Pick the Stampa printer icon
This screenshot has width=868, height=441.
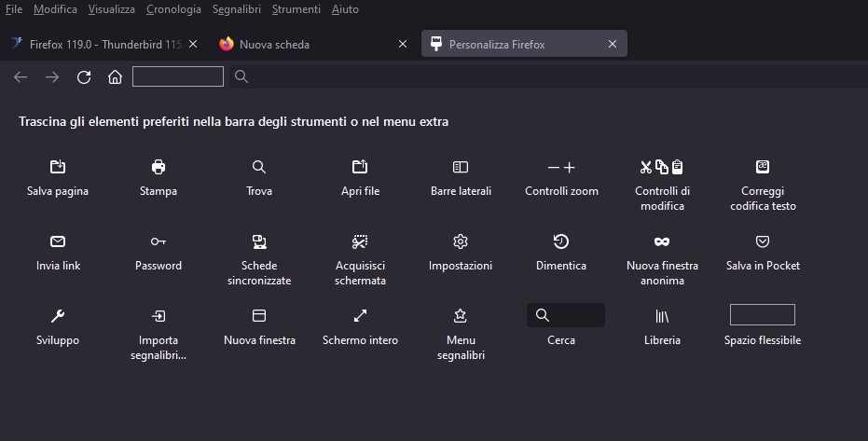point(158,167)
